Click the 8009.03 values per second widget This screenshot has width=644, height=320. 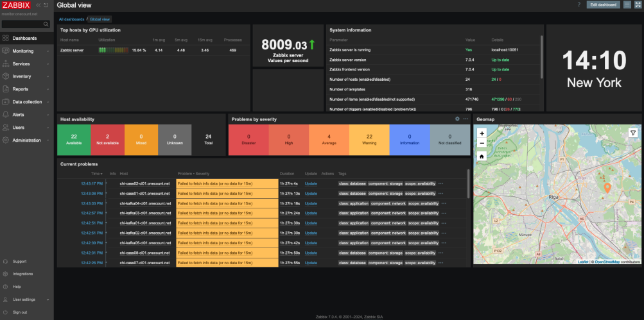click(x=288, y=46)
